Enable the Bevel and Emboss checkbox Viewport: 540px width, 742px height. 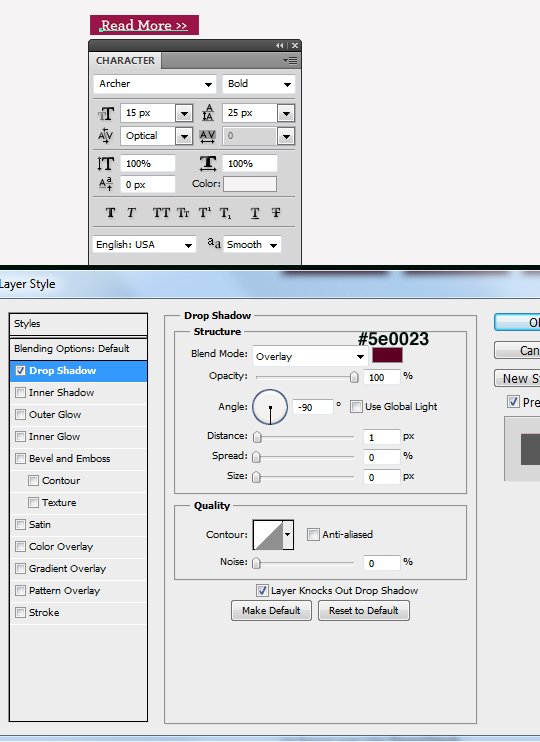point(20,459)
